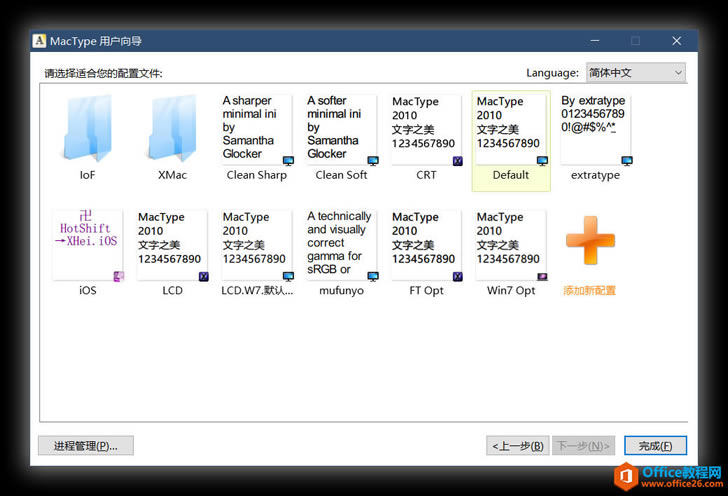Click the MacType app icon in title bar
This screenshot has height=496, width=728.
(x=39, y=41)
